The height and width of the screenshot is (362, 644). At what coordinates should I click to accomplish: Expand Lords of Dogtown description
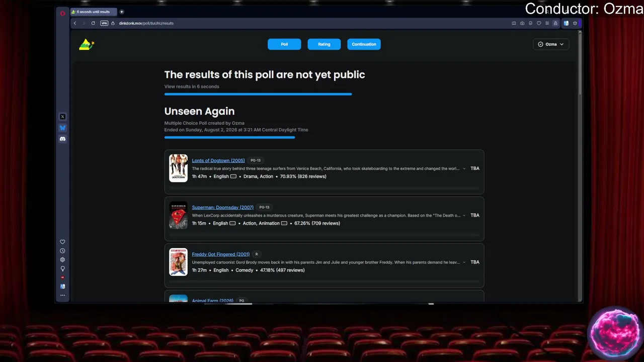pos(464,168)
